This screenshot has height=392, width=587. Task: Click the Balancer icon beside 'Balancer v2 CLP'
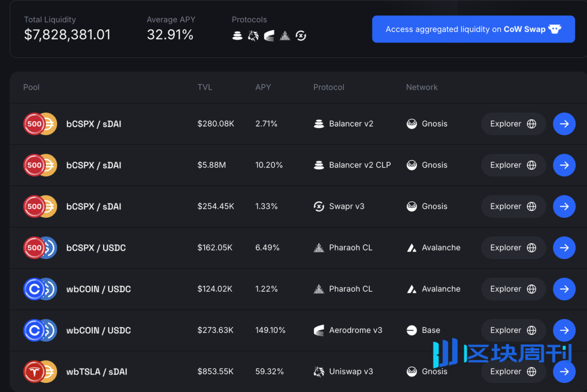coord(319,165)
